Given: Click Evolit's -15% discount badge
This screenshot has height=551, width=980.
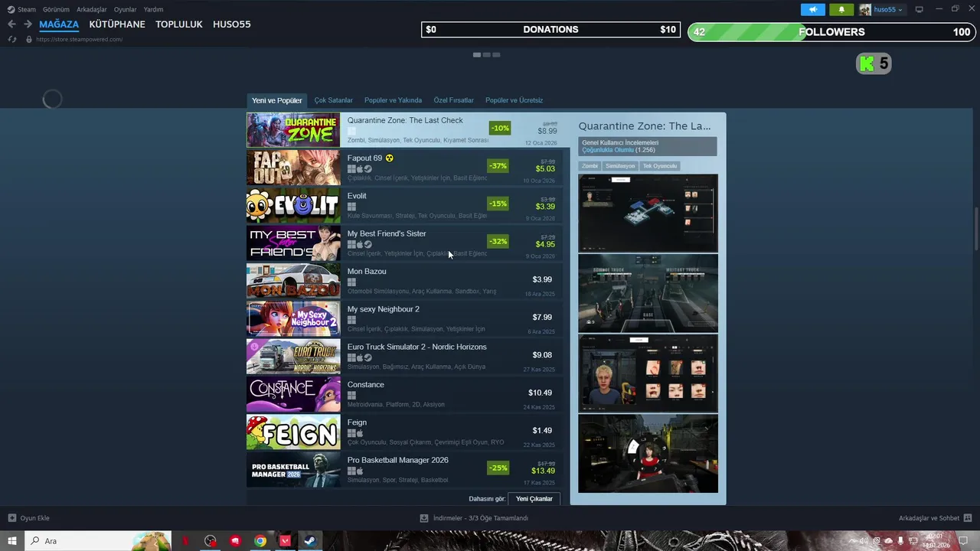Looking at the screenshot, I should tap(498, 204).
